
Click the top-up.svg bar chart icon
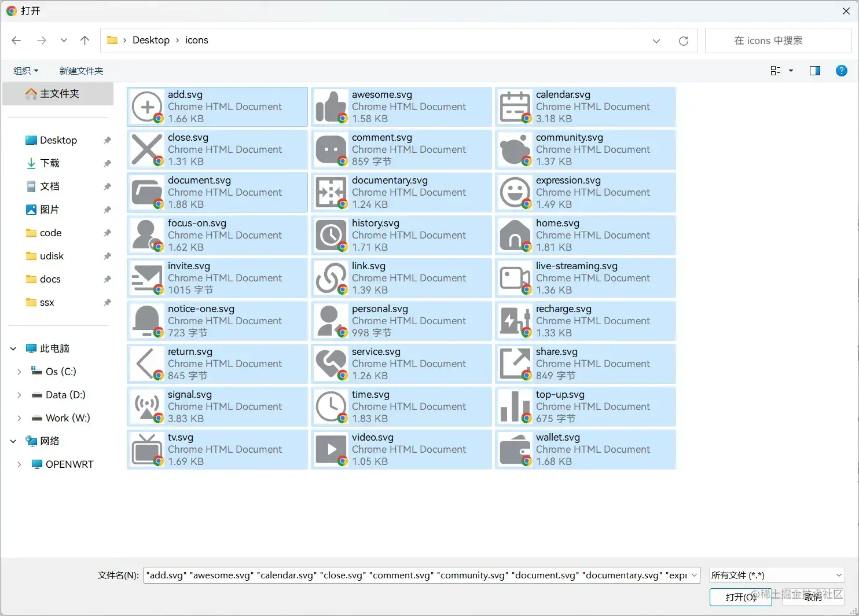515,406
